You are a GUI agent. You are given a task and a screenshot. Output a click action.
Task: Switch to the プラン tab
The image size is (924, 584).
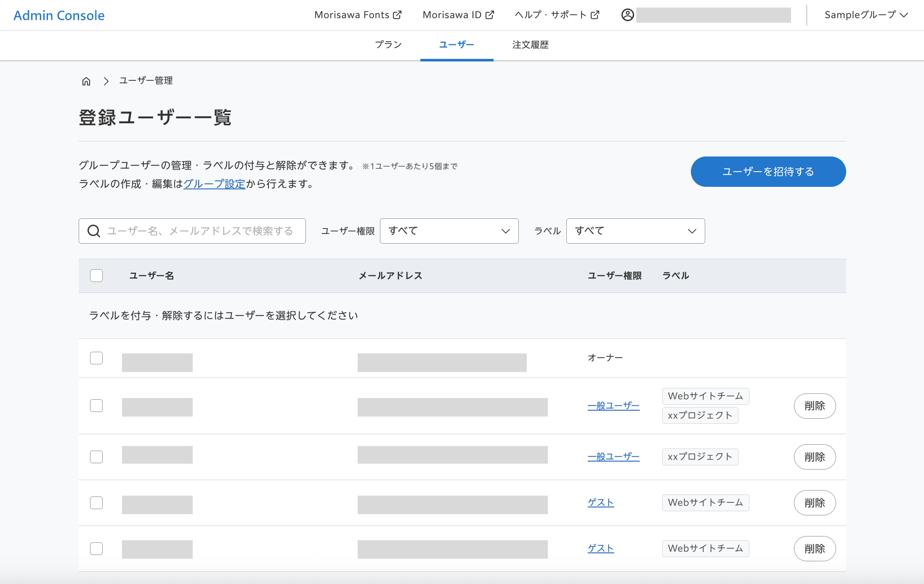tap(388, 45)
